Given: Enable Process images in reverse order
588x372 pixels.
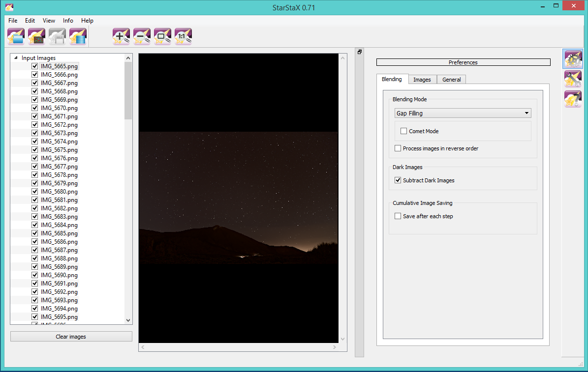Looking at the screenshot, I should tap(398, 148).
